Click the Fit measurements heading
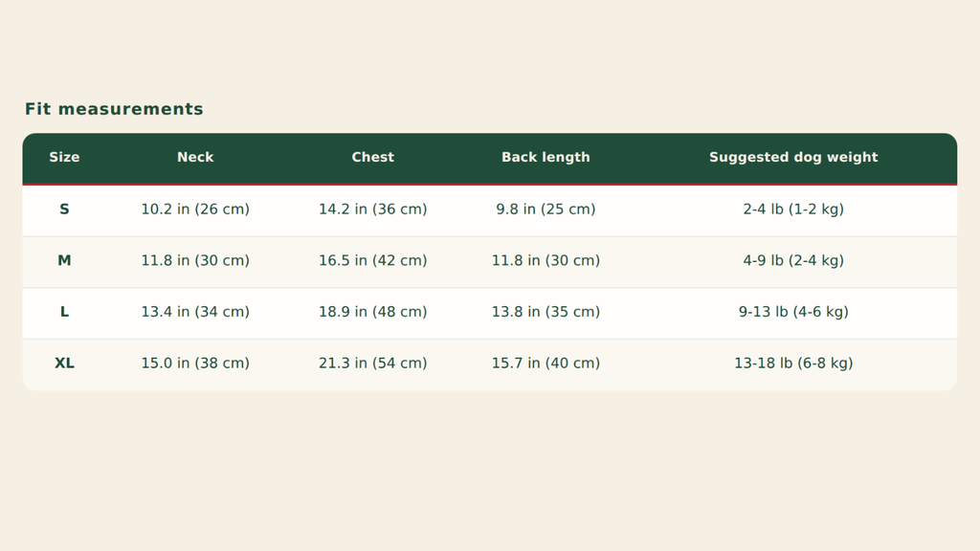Screen dimensions: 980x551 [x=114, y=109]
